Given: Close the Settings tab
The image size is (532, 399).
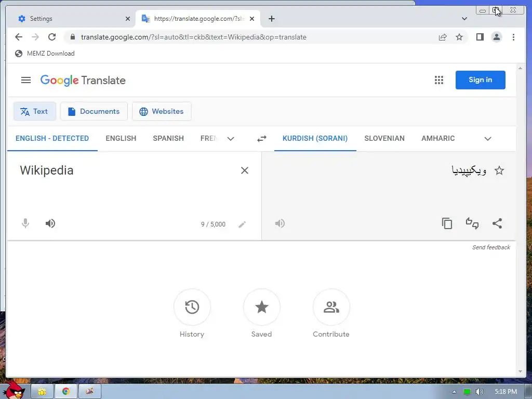Looking at the screenshot, I should tap(128, 19).
